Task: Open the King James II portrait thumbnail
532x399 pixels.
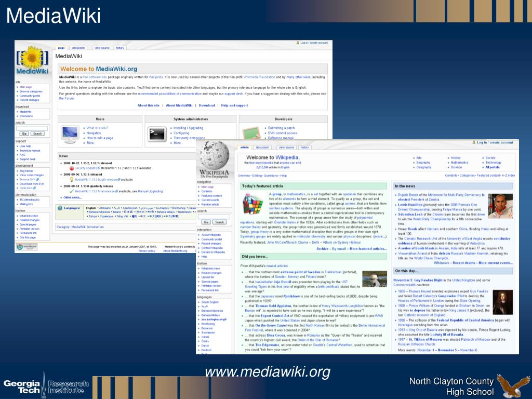Action: point(502,302)
